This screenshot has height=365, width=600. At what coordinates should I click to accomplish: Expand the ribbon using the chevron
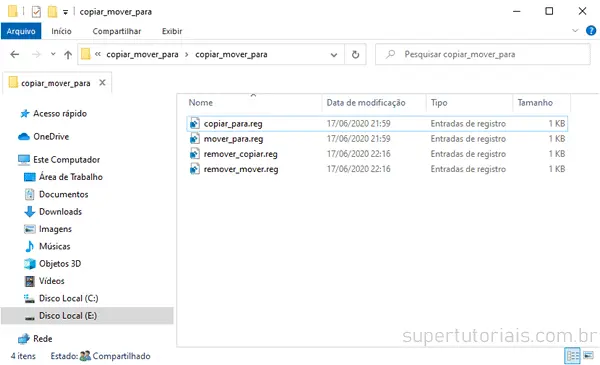tap(575, 31)
